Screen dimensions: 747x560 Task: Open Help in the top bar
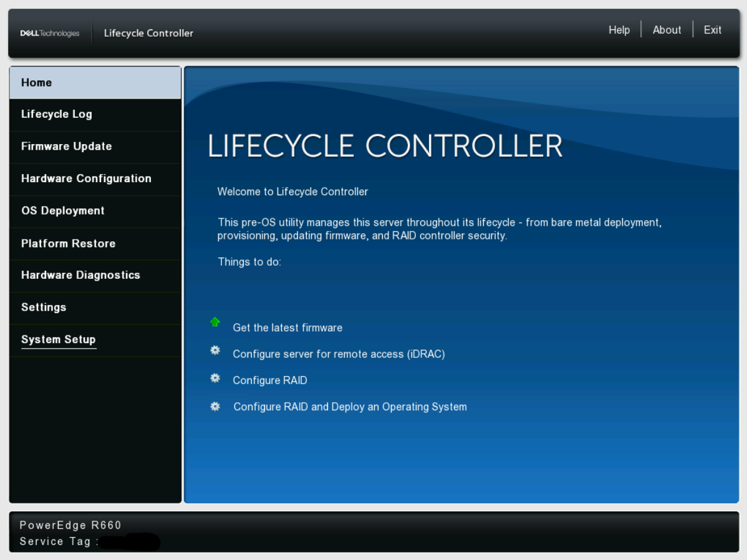pos(619,30)
